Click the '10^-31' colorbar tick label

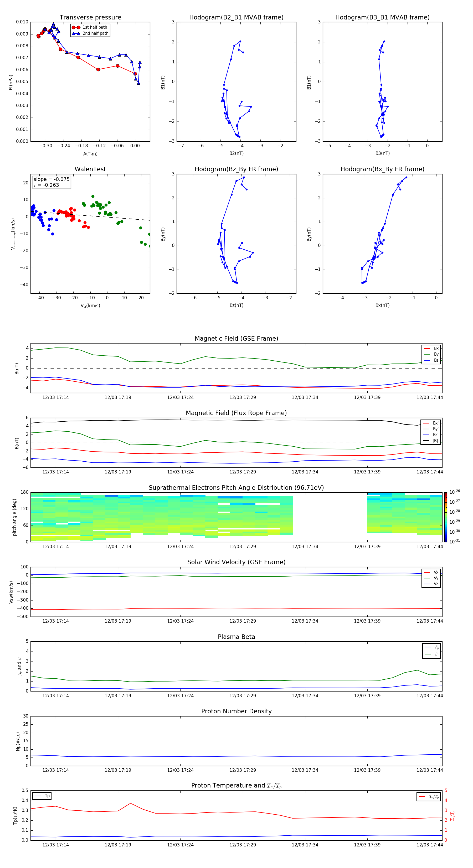point(455,542)
